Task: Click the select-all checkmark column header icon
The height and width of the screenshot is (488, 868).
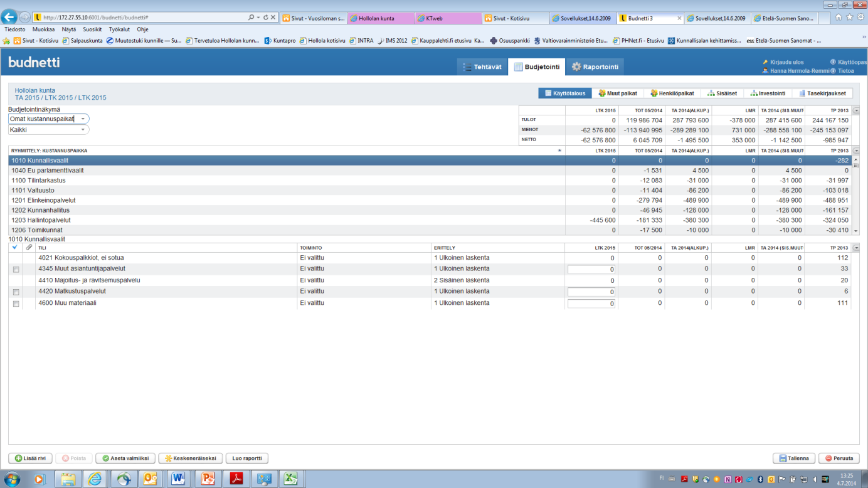Action: (15, 248)
